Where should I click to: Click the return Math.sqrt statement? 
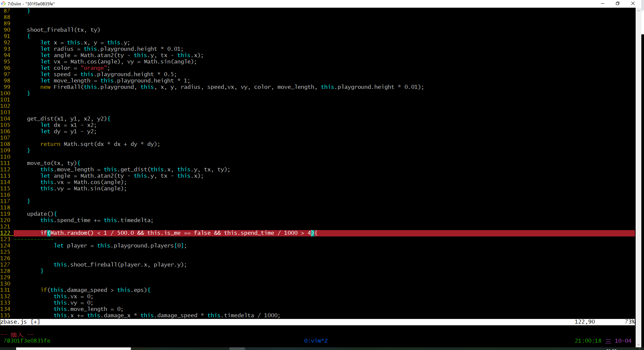pyautogui.click(x=100, y=144)
